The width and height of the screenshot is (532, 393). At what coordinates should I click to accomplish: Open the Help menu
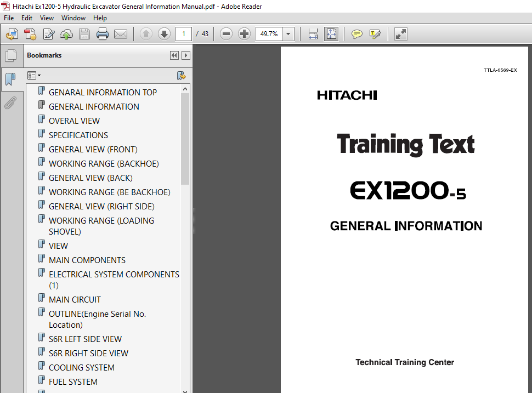(100, 18)
